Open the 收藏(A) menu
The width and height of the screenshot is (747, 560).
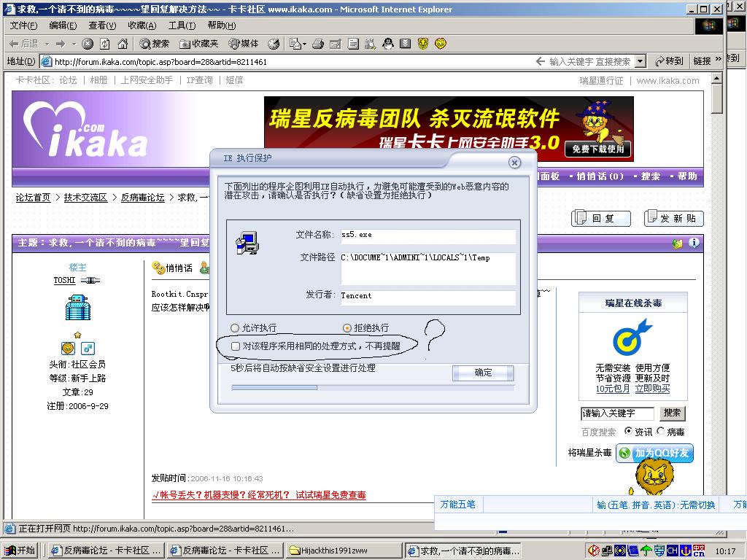pyautogui.click(x=142, y=26)
